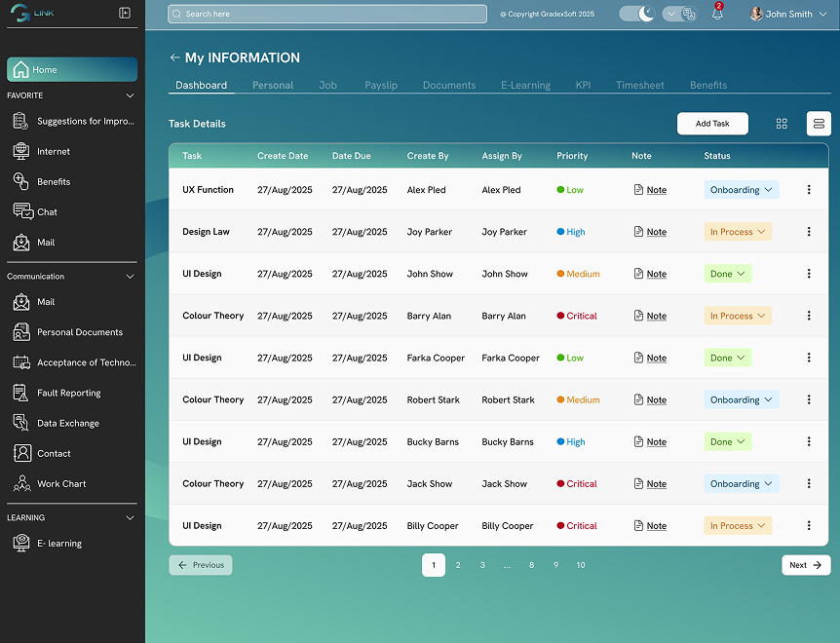Open Onboarding dropdown for Jack Show row
The width and height of the screenshot is (840, 643).
click(x=741, y=483)
